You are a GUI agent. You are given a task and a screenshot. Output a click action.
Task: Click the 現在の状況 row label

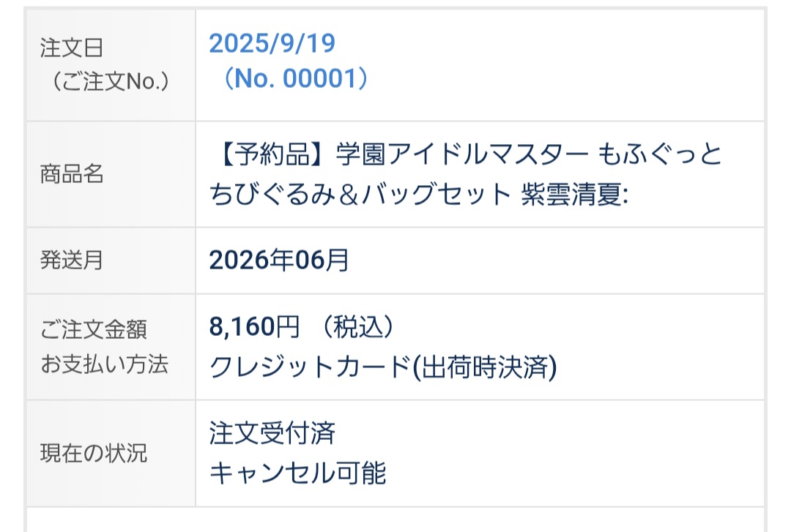coord(93,453)
